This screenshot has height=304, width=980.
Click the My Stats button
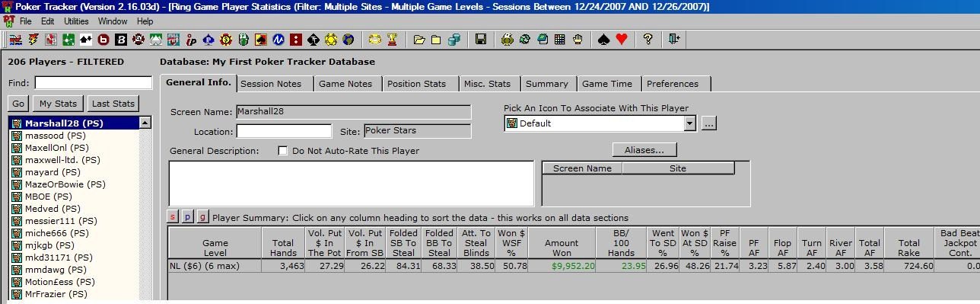59,104
